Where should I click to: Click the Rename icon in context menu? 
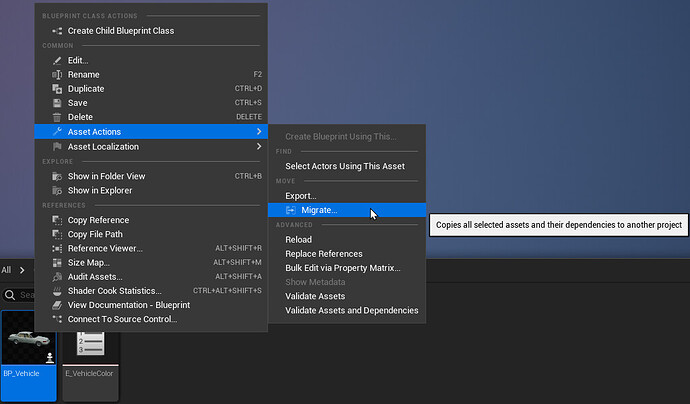click(x=56, y=75)
